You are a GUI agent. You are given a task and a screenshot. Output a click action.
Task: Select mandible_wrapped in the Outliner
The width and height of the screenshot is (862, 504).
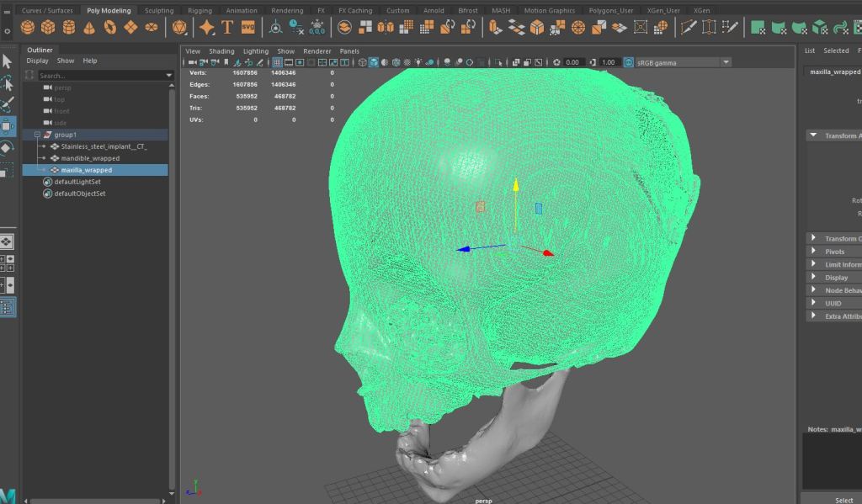[x=90, y=158]
